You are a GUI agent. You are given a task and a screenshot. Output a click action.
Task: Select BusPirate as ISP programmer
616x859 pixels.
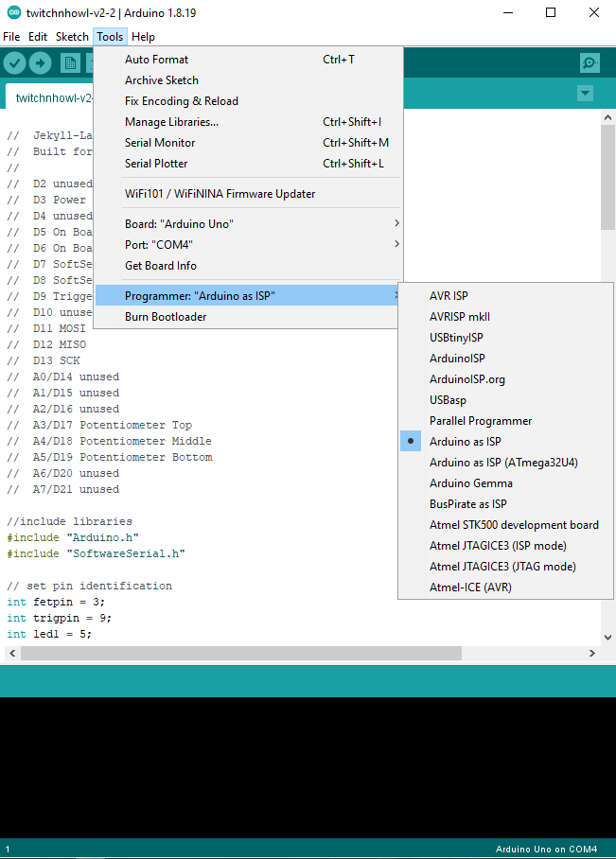(x=505, y=504)
